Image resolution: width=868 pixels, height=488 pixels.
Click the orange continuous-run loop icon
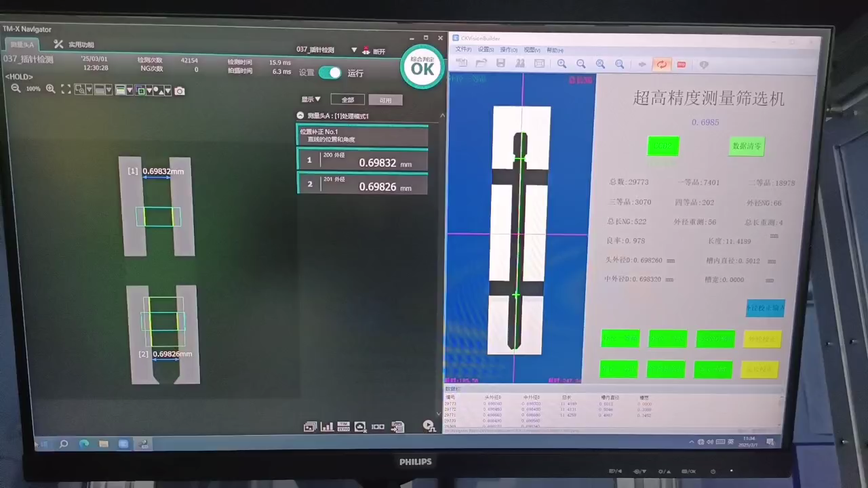661,64
